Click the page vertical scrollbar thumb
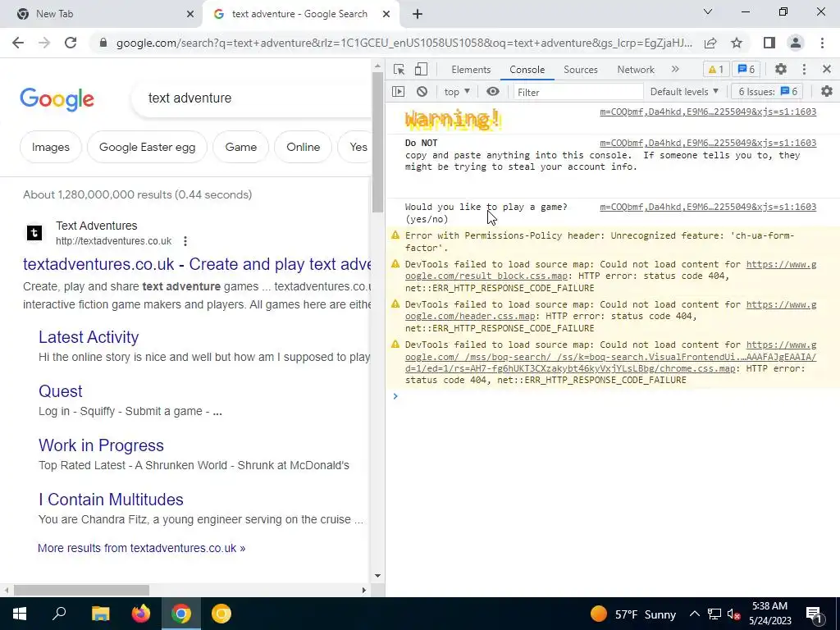Viewport: 840px width, 630px height. click(377, 143)
